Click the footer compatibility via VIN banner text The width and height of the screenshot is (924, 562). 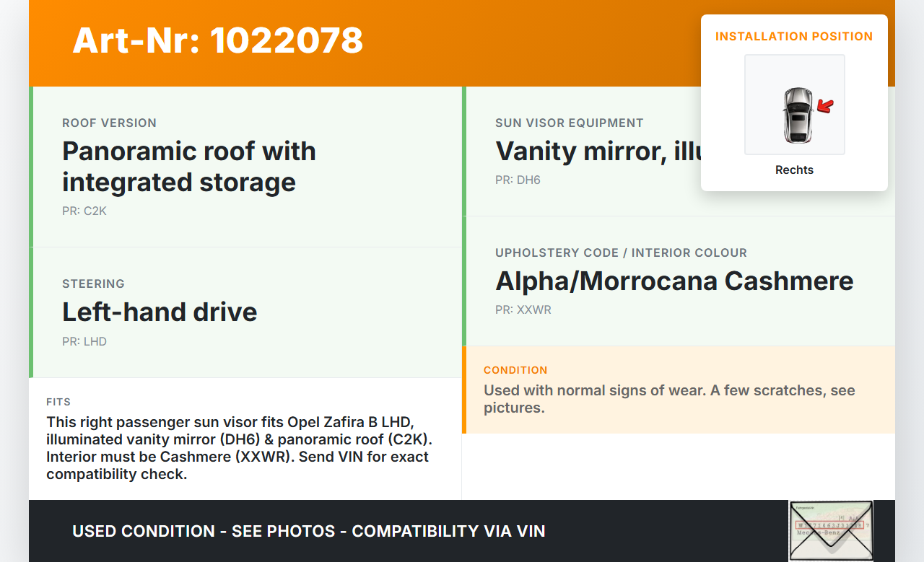click(x=309, y=532)
